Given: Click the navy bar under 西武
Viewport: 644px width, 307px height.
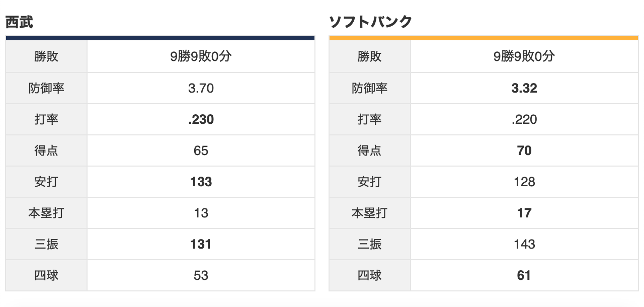Looking at the screenshot, I should (160, 38).
